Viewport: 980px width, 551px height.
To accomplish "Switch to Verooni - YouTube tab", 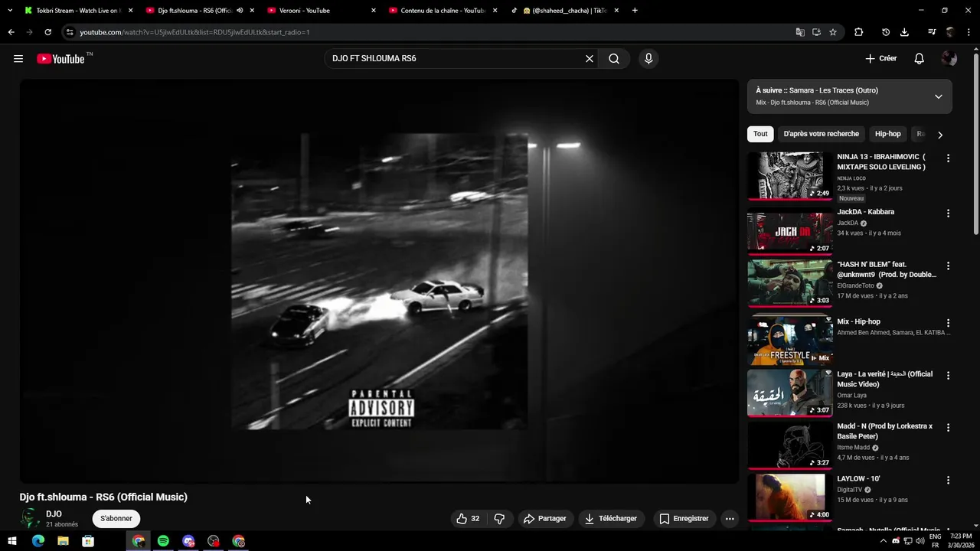I will click(x=322, y=11).
